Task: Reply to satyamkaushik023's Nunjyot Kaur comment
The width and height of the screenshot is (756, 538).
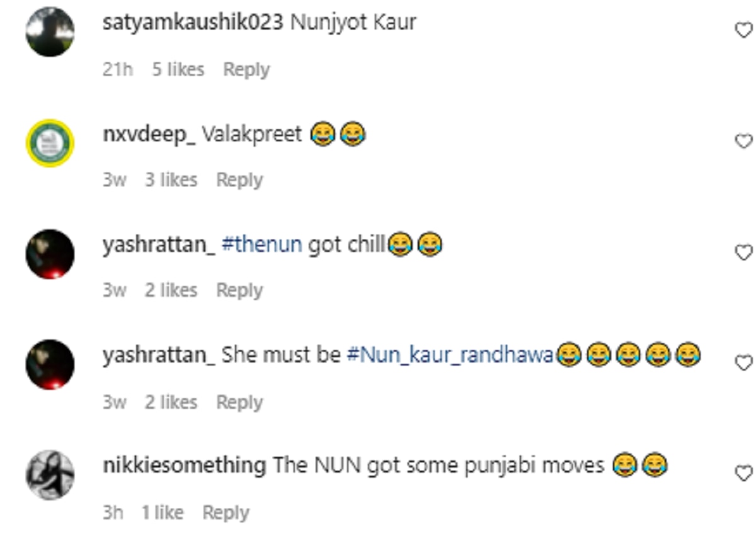Action: click(x=246, y=69)
